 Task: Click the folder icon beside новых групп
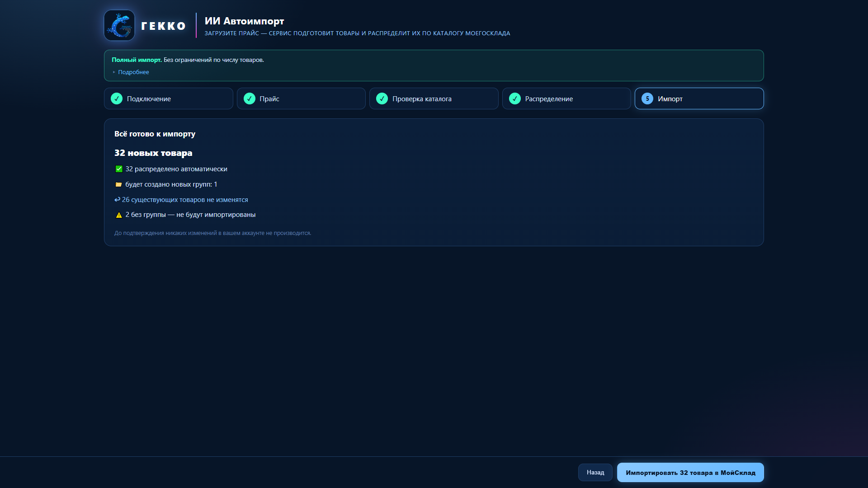(118, 184)
